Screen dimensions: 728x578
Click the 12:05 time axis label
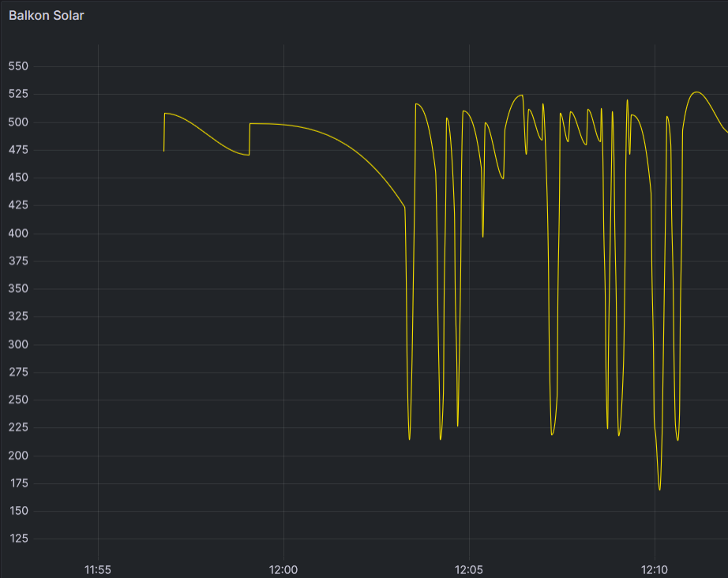[x=469, y=569]
